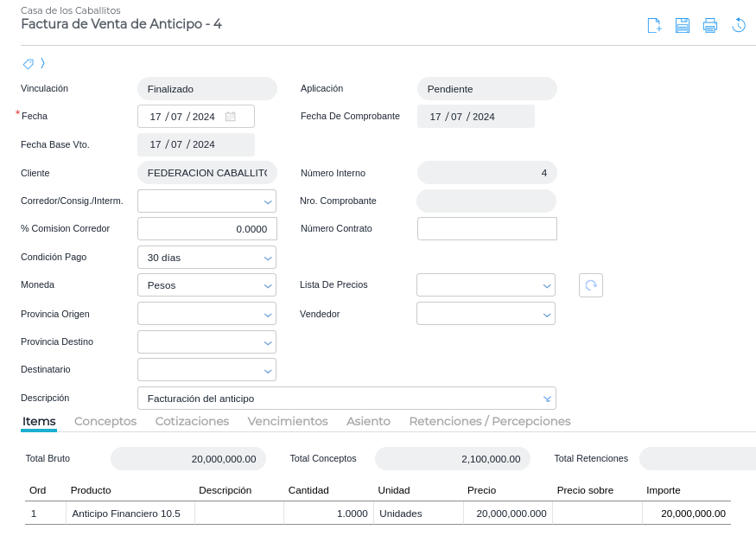The height and width of the screenshot is (536, 756).
Task: Click the new document icon
Action: tap(654, 25)
